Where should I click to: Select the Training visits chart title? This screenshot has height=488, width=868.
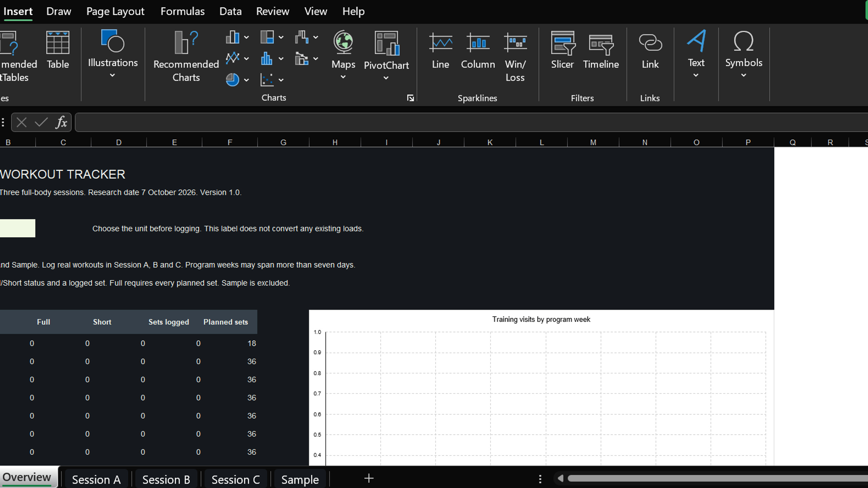(541, 319)
